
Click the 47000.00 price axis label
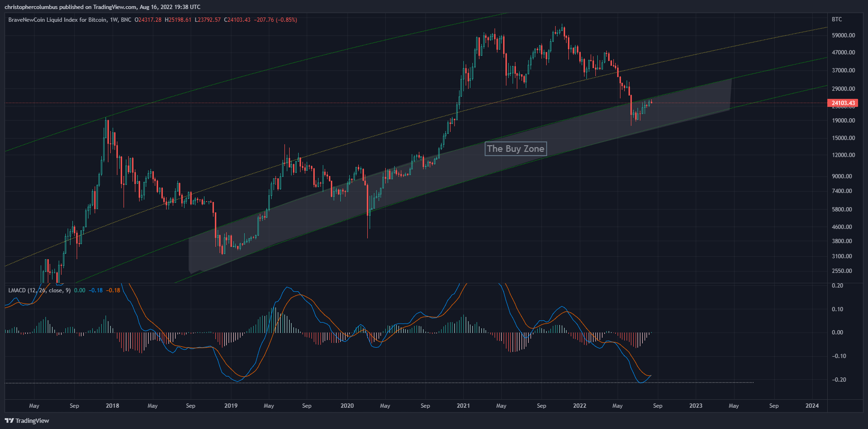843,53
